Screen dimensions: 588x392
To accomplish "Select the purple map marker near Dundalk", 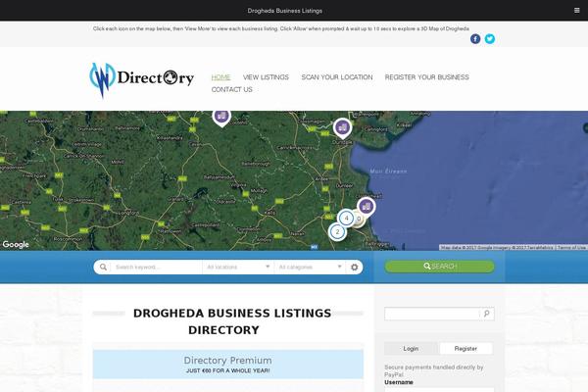I will [x=342, y=128].
